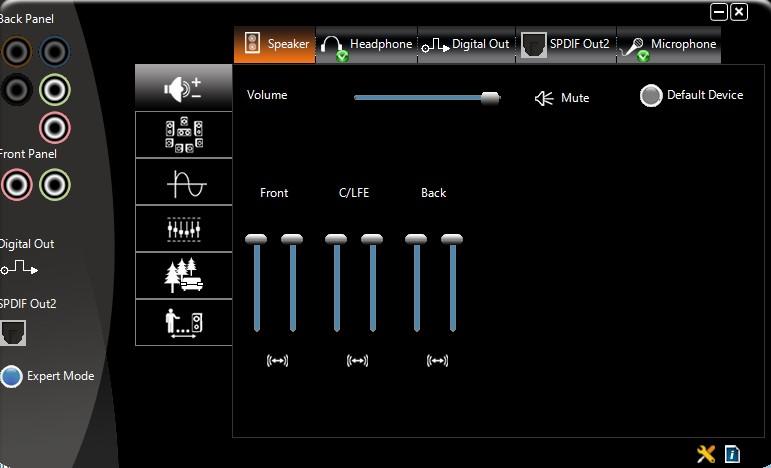Switch to the Microphone tab
Screen dimensions: 771x468
click(x=669, y=44)
